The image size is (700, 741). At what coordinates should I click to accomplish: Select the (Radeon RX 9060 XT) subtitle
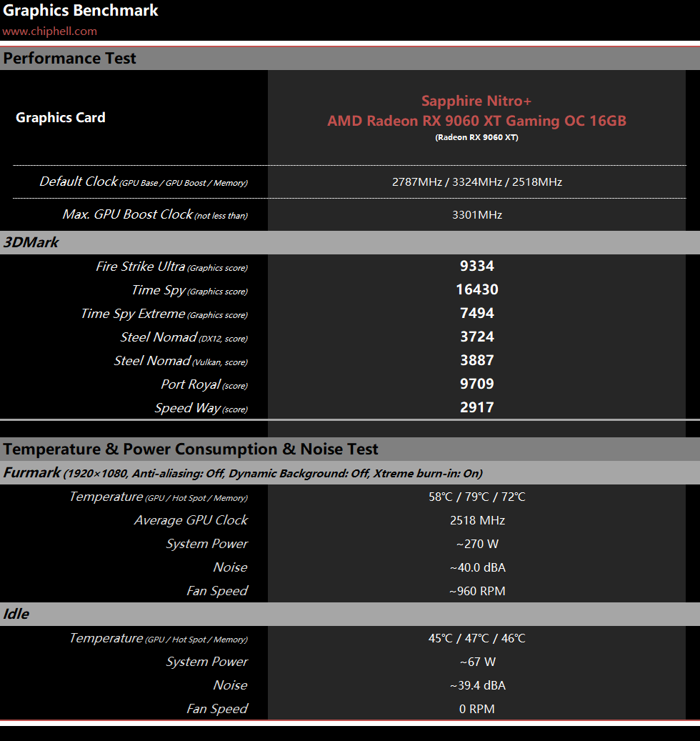[476, 137]
